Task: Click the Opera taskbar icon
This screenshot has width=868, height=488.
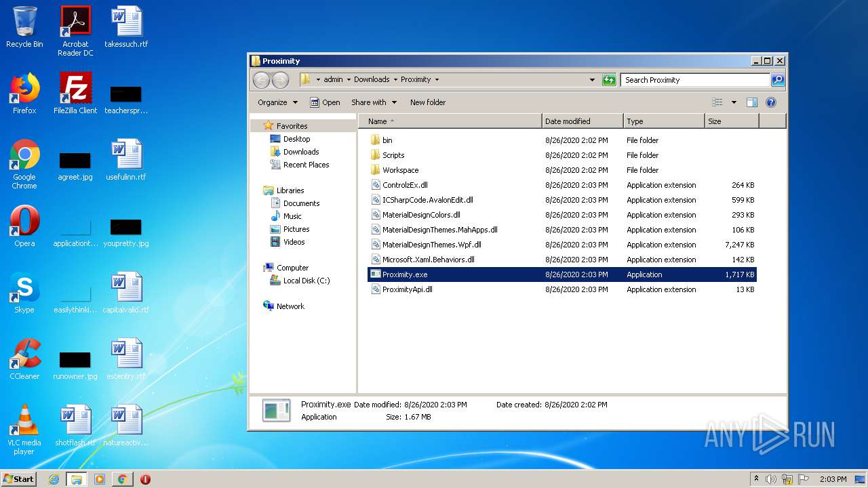Action: pos(145,479)
